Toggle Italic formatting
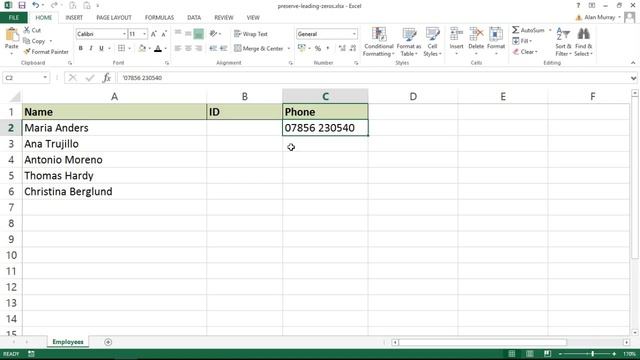This screenshot has width=640, height=360. (91, 48)
